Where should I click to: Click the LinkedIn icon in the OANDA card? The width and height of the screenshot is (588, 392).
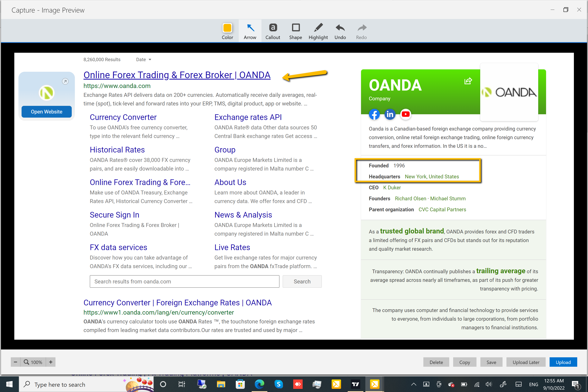[x=390, y=114]
